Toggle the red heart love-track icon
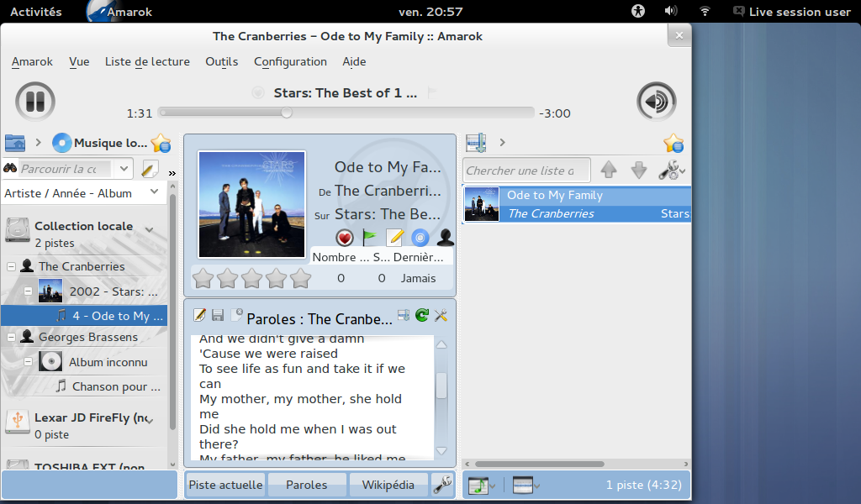This screenshot has width=861, height=504. (x=344, y=238)
